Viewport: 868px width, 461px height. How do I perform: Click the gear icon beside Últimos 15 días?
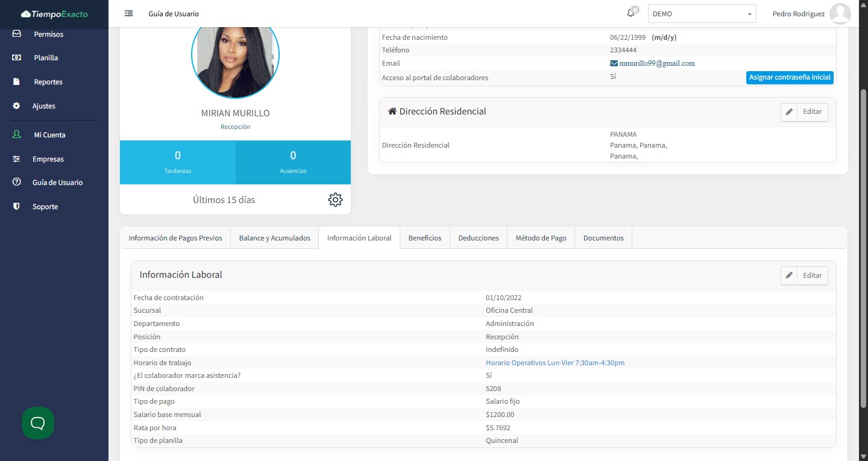[335, 200]
